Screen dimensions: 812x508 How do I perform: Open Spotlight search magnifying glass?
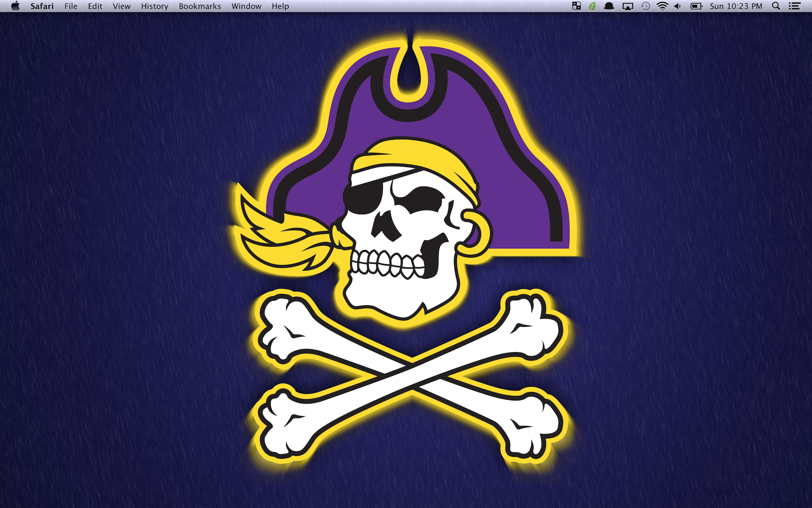pos(776,6)
